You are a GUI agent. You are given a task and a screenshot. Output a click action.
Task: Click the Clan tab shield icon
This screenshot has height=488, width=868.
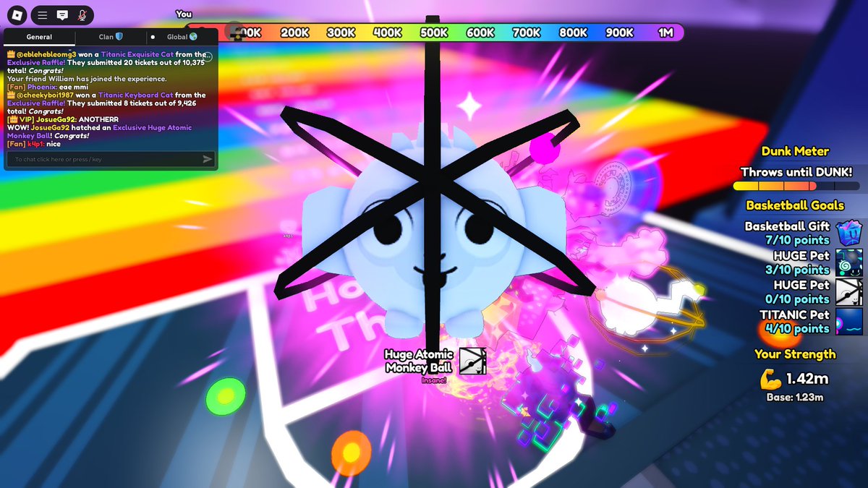[119, 37]
